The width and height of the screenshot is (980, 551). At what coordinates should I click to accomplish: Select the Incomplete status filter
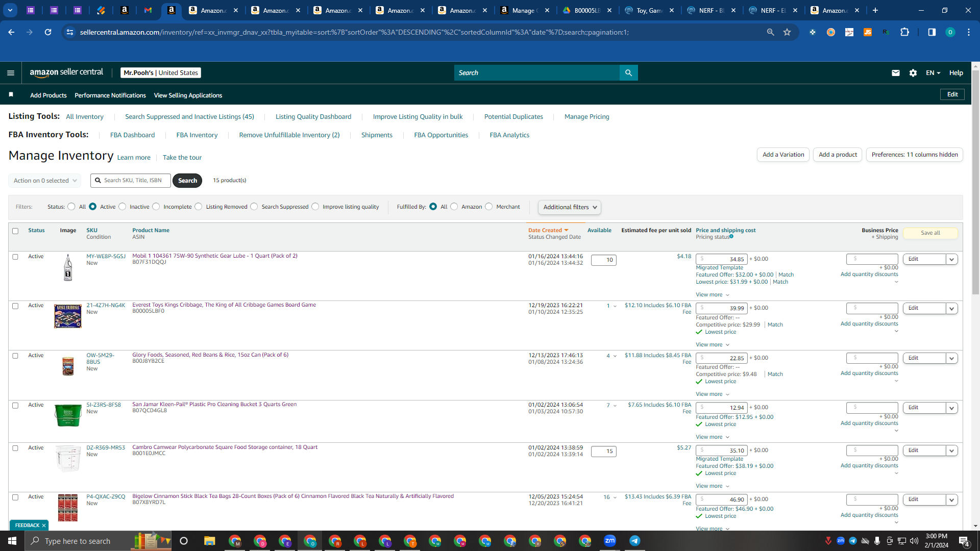click(156, 207)
